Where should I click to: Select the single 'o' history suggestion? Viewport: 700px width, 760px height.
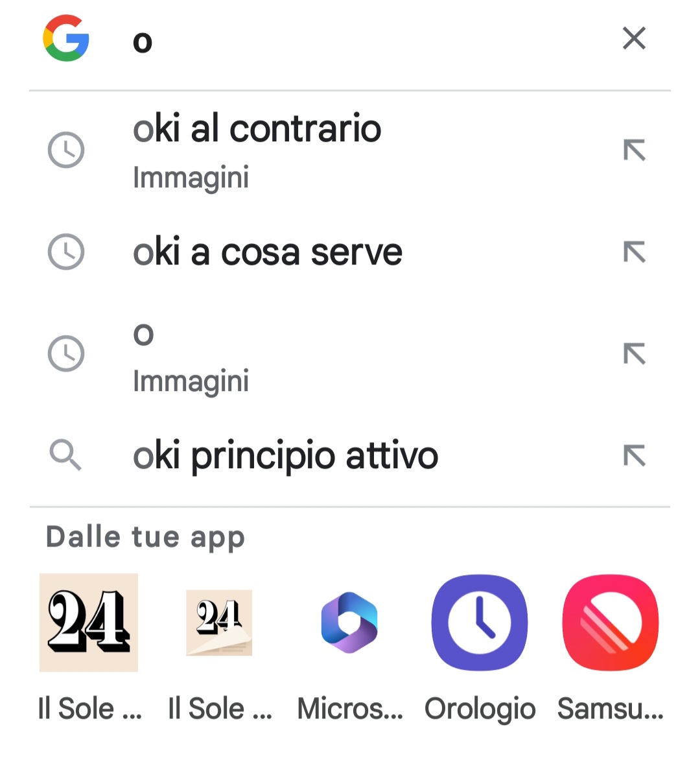tap(350, 354)
